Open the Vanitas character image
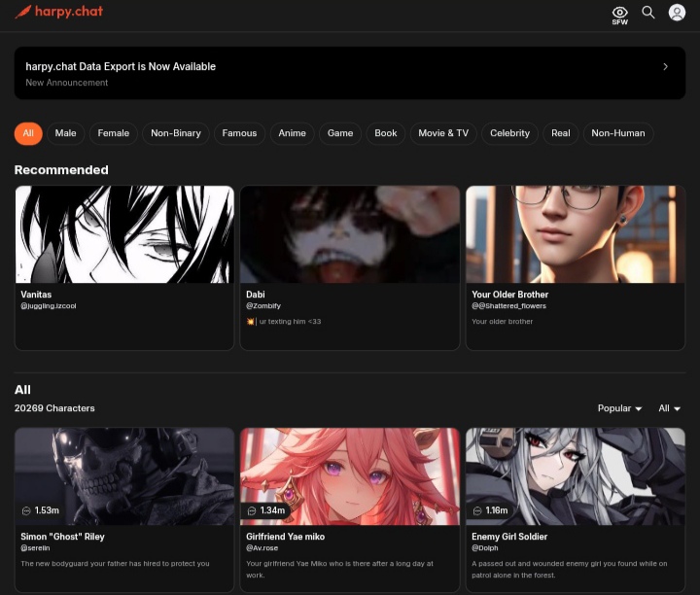This screenshot has height=595, width=700. (124, 234)
